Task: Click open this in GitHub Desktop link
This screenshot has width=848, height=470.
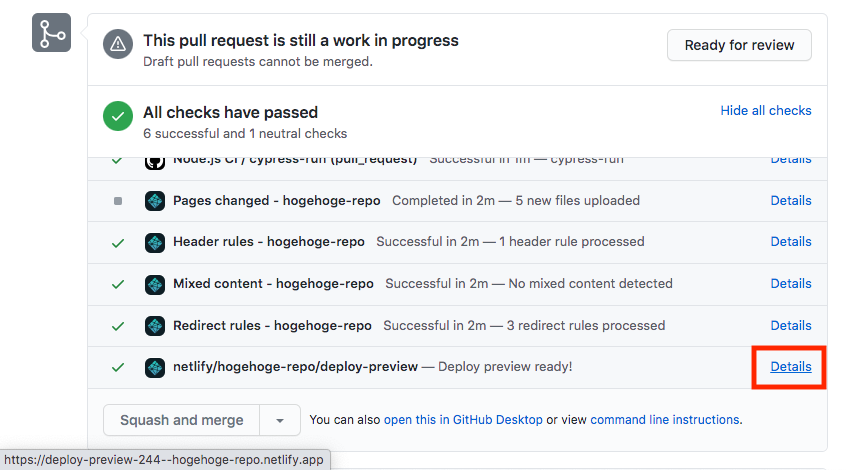Action: coord(463,420)
